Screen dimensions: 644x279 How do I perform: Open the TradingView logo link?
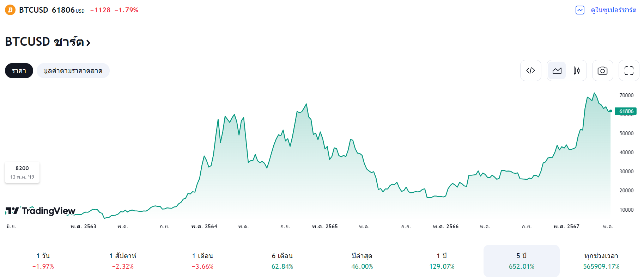(x=40, y=211)
